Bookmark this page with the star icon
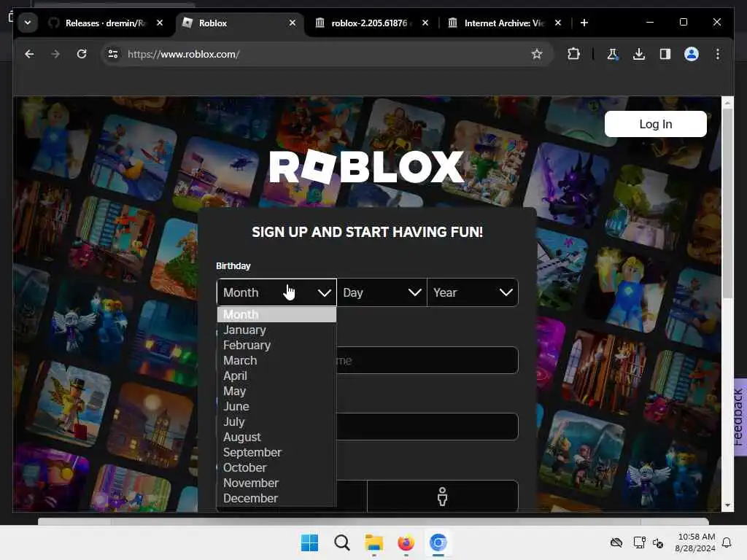Image resolution: width=747 pixels, height=560 pixels. point(537,54)
